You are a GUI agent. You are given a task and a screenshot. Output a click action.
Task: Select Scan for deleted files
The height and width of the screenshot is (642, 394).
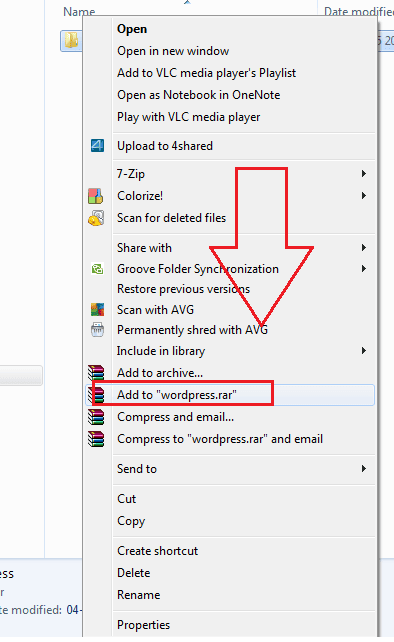pyautogui.click(x=171, y=218)
